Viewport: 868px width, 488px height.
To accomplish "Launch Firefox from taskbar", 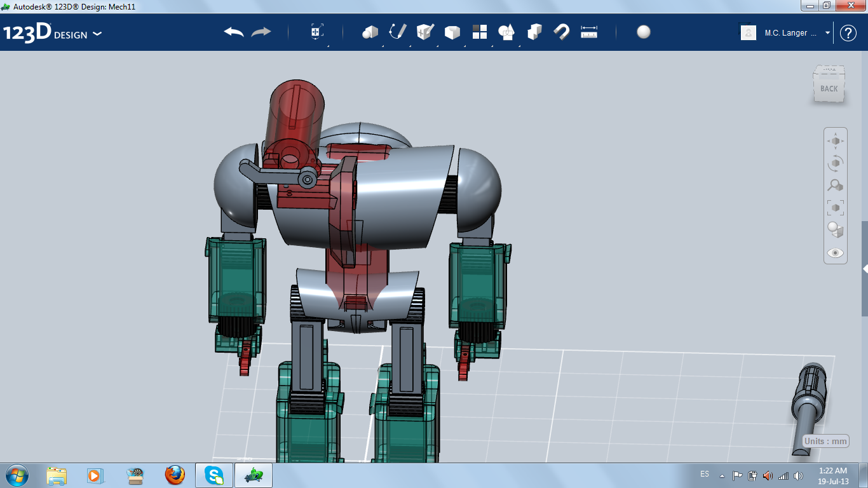I will (x=175, y=475).
